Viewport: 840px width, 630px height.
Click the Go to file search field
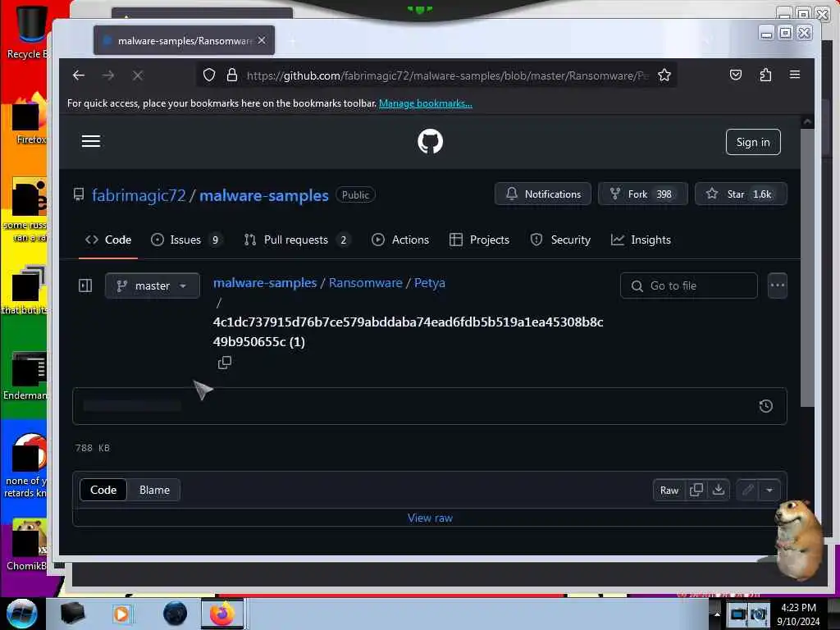pos(688,285)
